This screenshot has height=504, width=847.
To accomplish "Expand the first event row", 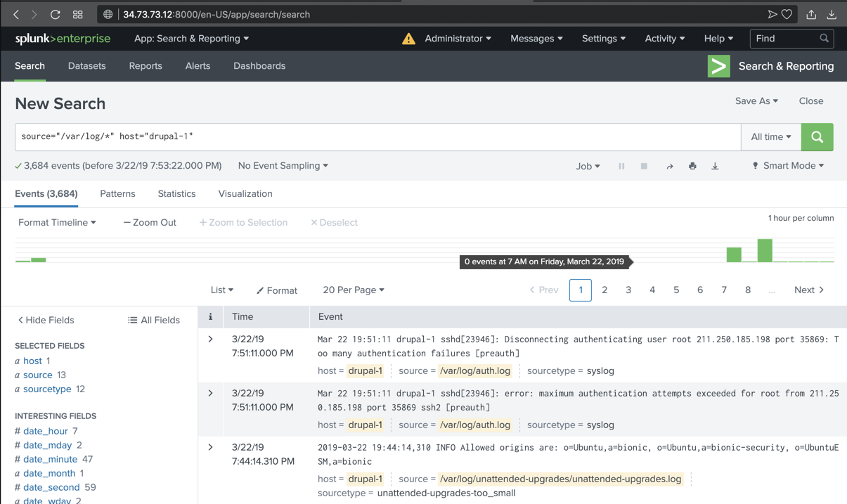I will pos(210,340).
